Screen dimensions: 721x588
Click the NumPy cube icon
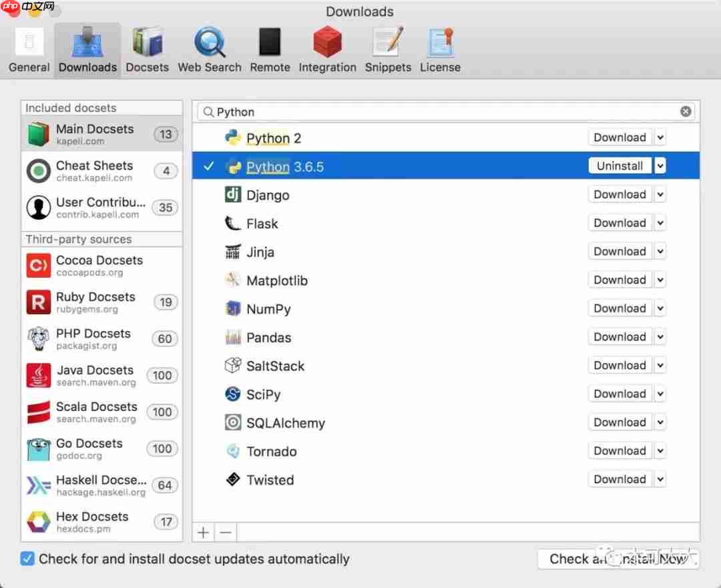pos(233,308)
